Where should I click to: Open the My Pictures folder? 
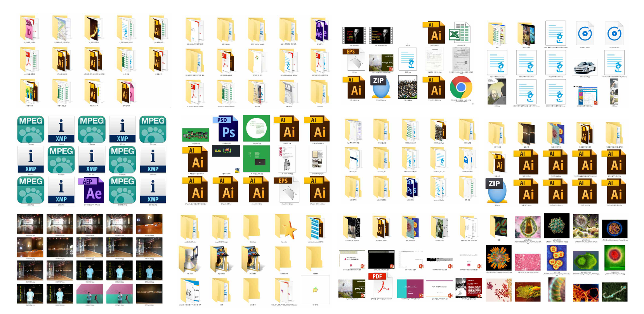[222, 259]
